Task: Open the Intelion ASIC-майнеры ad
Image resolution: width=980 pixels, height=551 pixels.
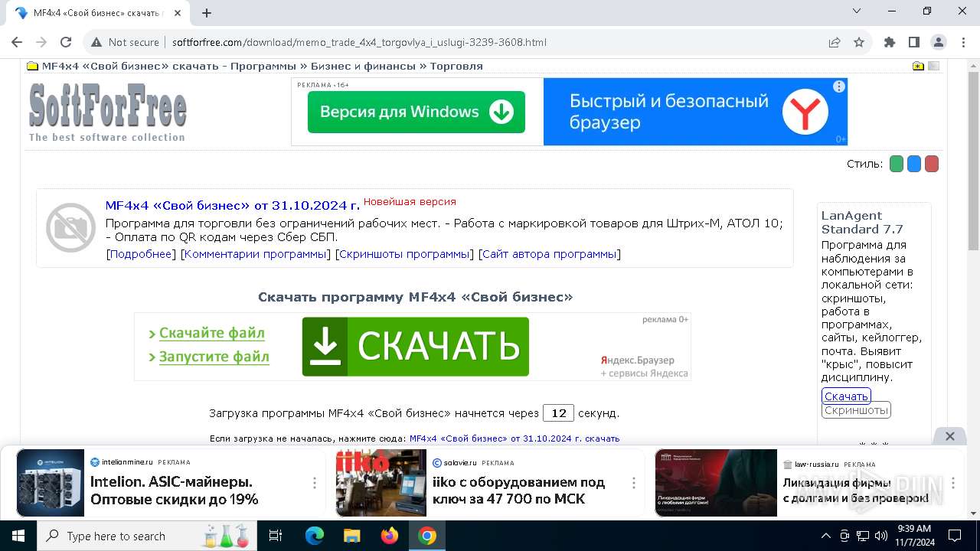Action: pyautogui.click(x=175, y=491)
